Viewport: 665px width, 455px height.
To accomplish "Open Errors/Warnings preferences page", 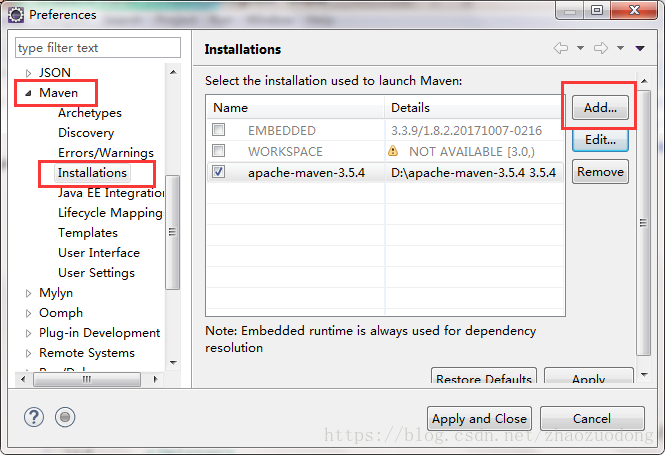I will click(106, 153).
